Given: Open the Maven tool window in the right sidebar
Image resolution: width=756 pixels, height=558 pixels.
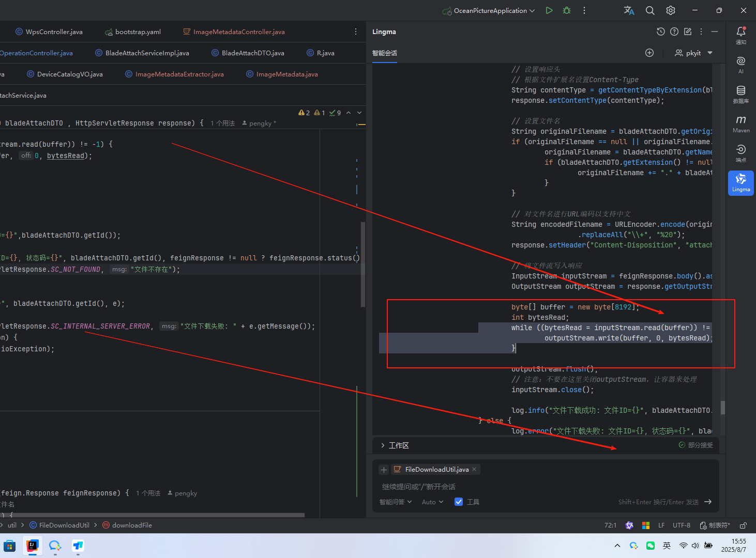Looking at the screenshot, I should click(741, 124).
